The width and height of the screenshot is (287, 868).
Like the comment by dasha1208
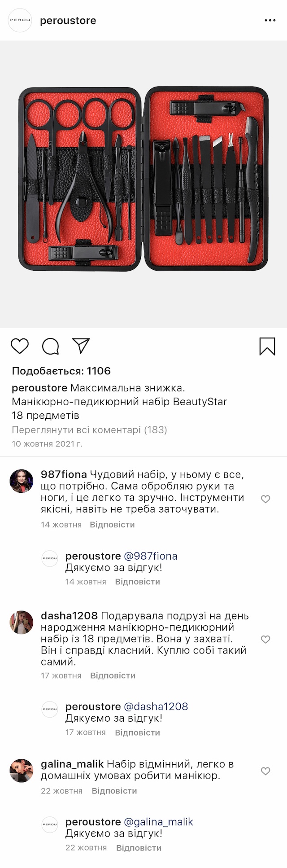265,639
